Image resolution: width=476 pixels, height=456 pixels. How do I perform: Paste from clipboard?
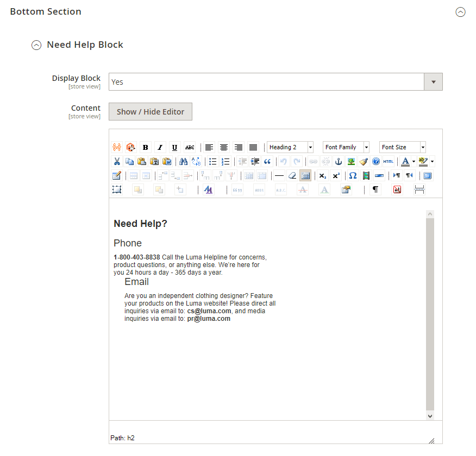click(x=142, y=161)
